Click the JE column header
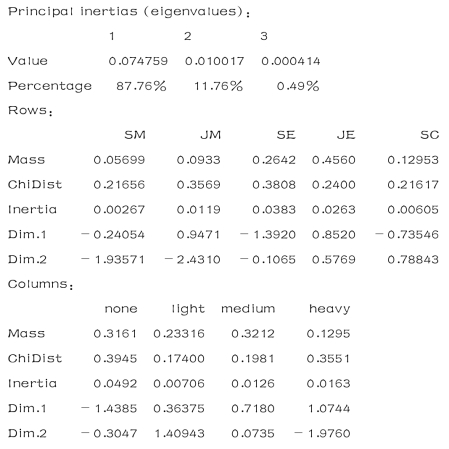This screenshot has height=449, width=449. 346,135
